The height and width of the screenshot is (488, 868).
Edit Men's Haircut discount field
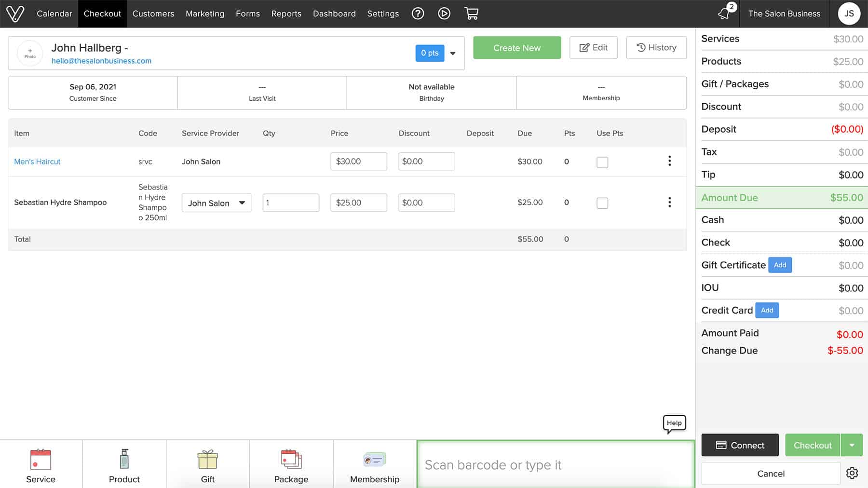pos(427,161)
